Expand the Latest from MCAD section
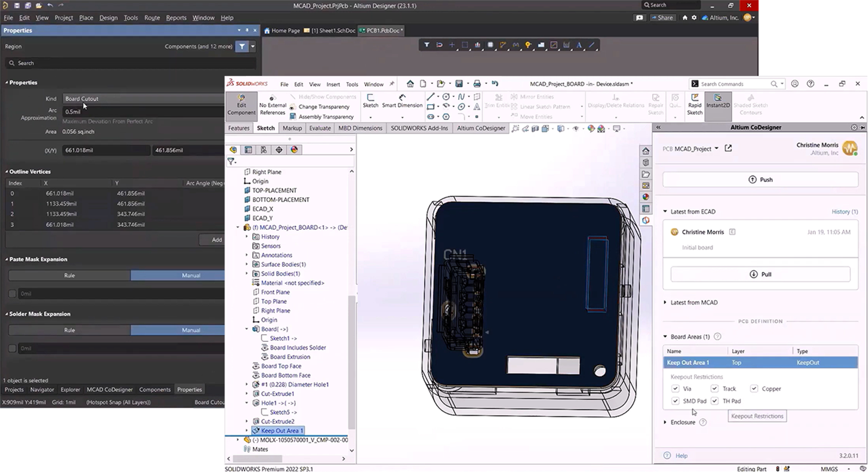This screenshot has height=472, width=868. coord(693,302)
